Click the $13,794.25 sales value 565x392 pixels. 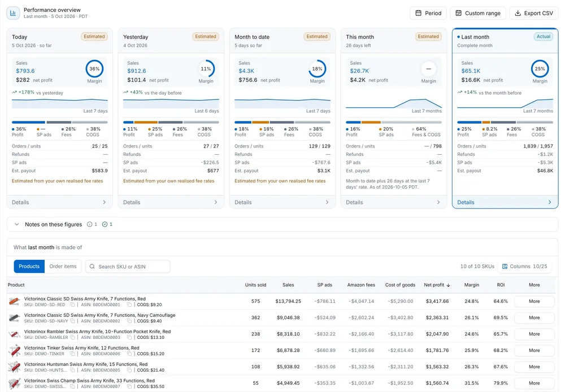[288, 301]
